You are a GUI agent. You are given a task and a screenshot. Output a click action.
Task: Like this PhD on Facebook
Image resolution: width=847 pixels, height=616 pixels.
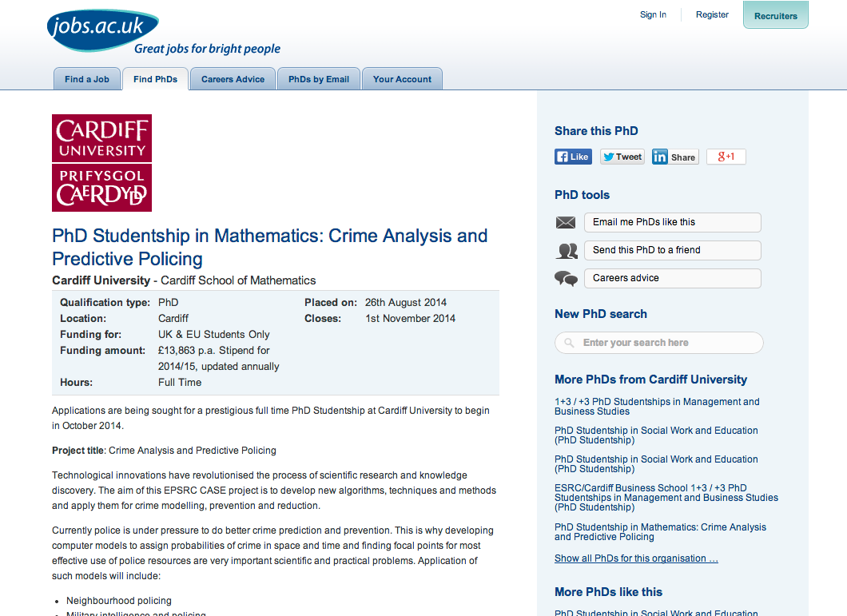pos(573,157)
